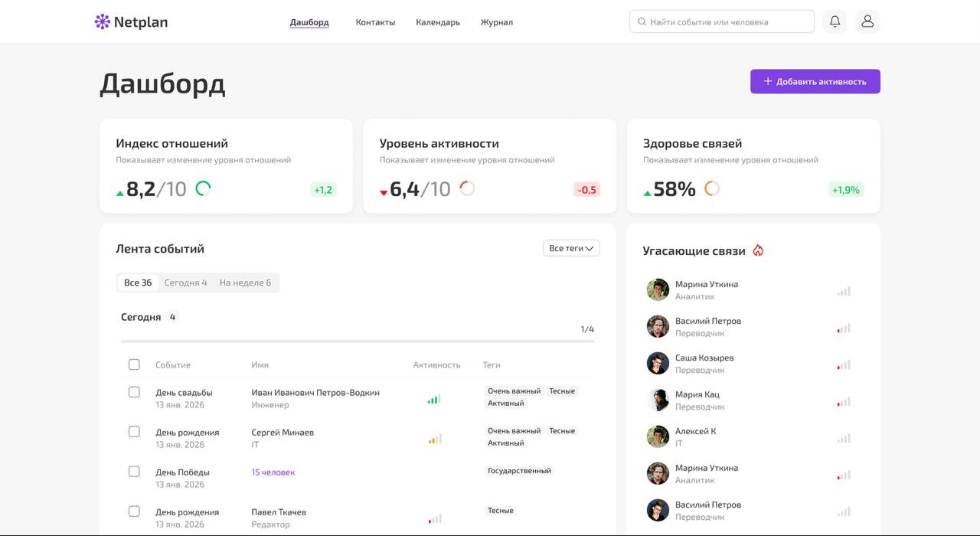Viewport: 980px width, 536px height.
Task: Click the orange ring next to 58%
Action: pyautogui.click(x=712, y=188)
